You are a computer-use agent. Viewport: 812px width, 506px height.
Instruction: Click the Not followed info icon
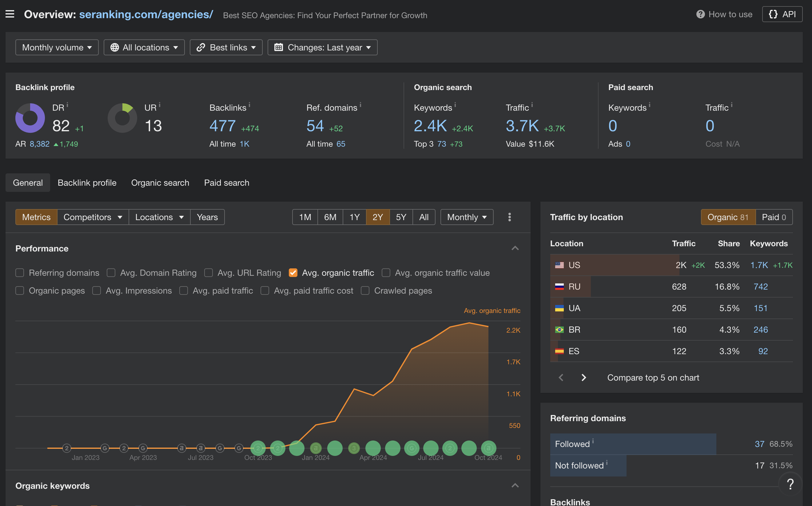(607, 462)
